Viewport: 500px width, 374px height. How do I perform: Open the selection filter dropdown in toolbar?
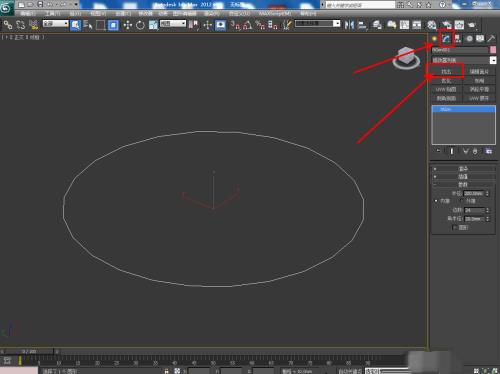click(x=56, y=24)
